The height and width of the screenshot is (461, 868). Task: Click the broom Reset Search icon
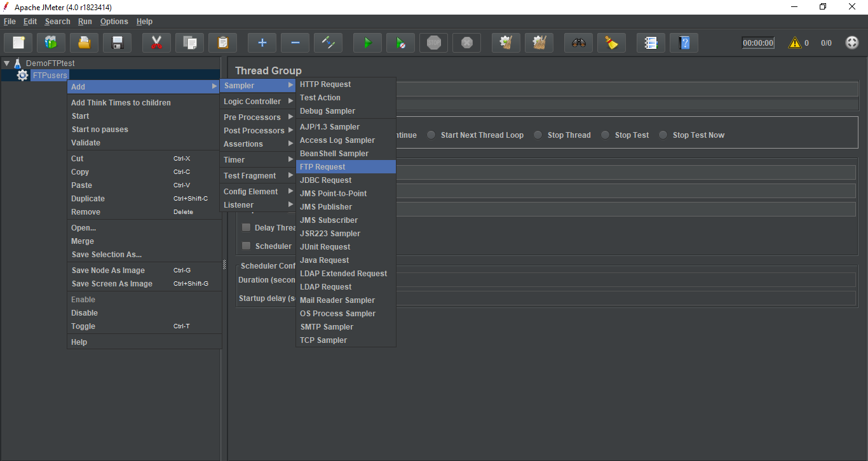point(611,43)
